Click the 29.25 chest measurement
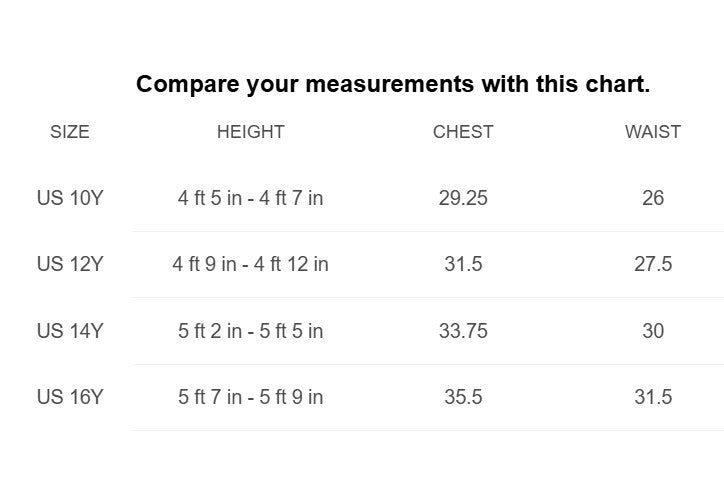 click(463, 198)
